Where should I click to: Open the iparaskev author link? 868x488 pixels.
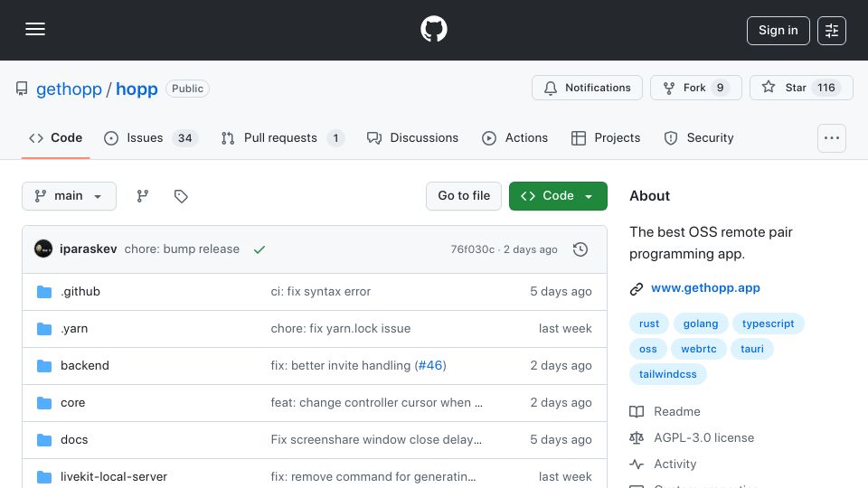pos(88,249)
